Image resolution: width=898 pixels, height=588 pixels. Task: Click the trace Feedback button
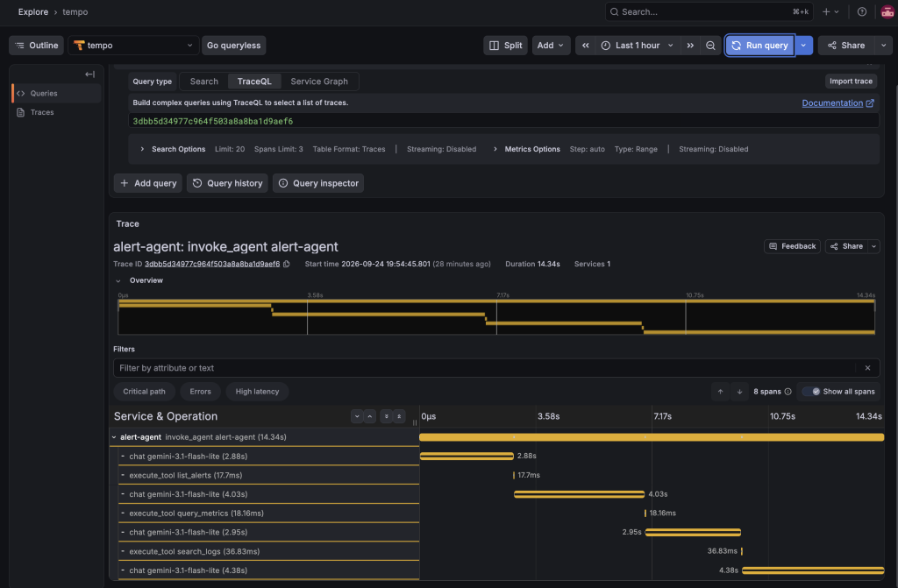(792, 246)
